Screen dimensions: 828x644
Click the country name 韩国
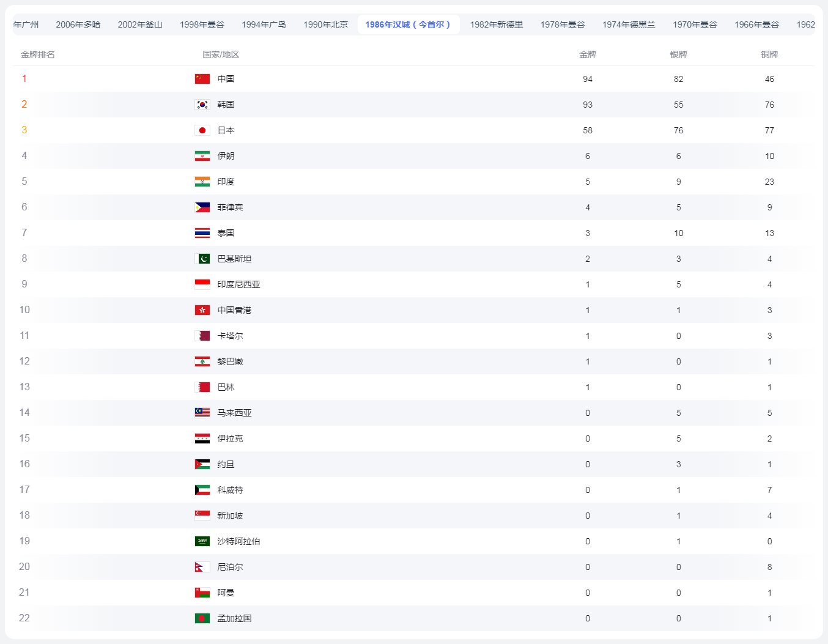pyautogui.click(x=226, y=105)
